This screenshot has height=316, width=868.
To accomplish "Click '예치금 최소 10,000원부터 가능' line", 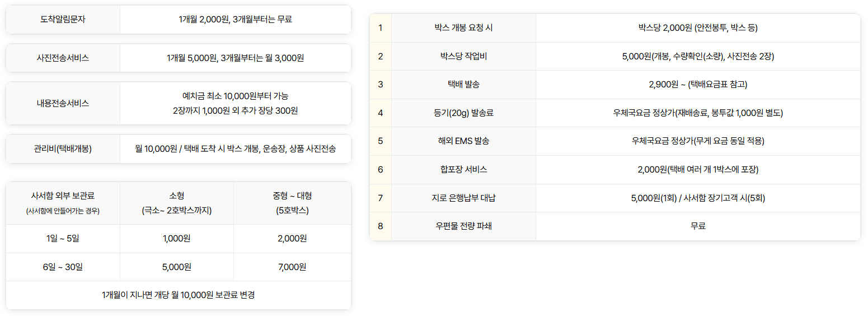I will [236, 96].
